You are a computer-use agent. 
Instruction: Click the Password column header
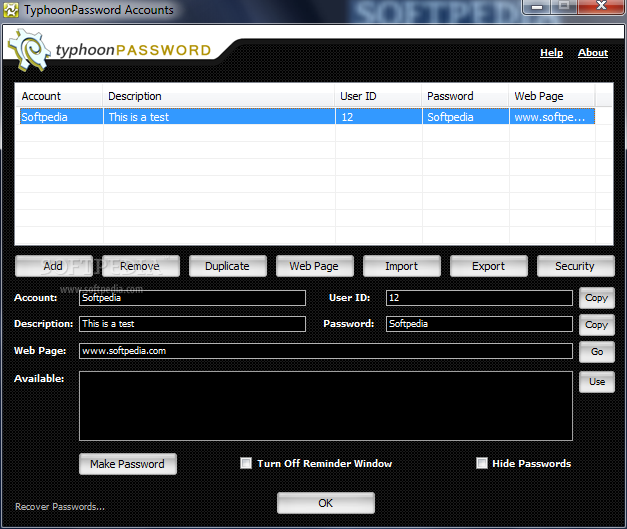465,96
